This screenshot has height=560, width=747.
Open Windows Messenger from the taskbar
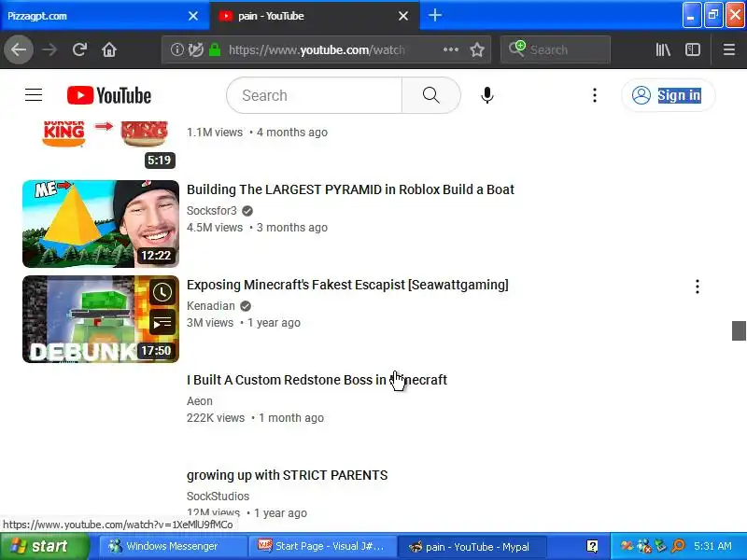point(172,546)
